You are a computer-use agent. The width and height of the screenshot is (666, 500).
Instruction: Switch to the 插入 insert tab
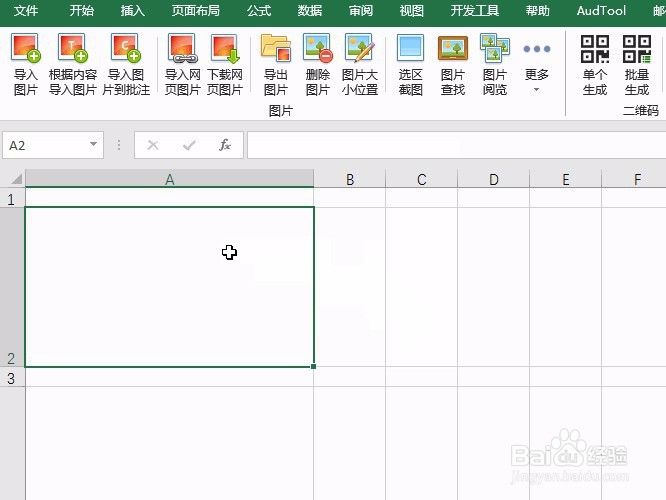click(x=133, y=11)
